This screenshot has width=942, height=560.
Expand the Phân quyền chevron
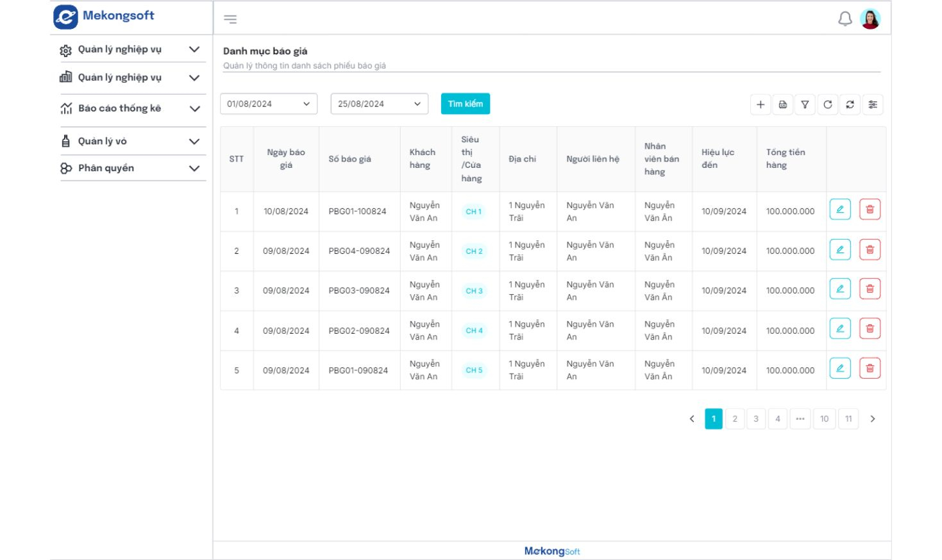click(x=194, y=169)
